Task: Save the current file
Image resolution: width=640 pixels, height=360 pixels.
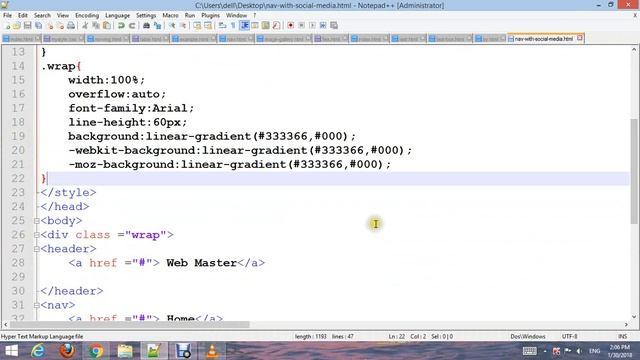Action: coord(27,25)
